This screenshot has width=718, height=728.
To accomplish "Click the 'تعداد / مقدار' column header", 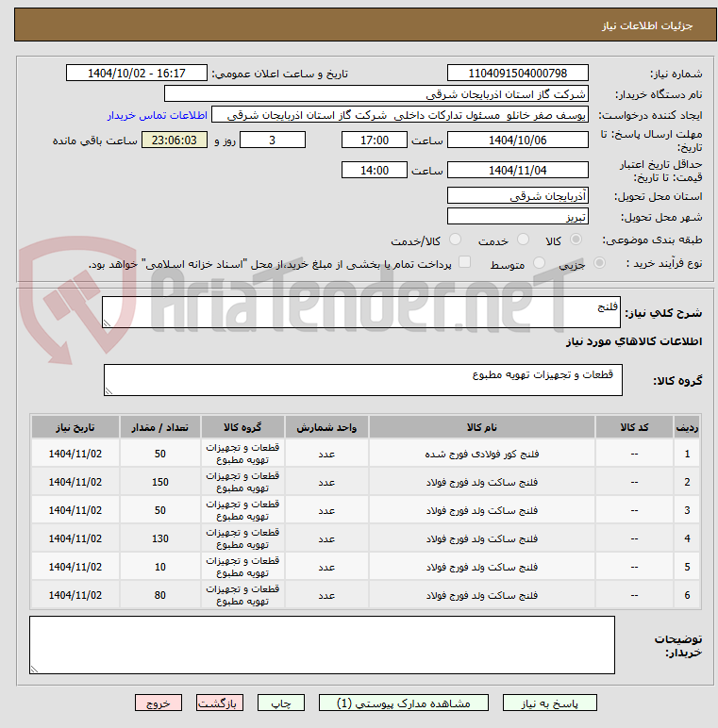I will pos(159,427).
